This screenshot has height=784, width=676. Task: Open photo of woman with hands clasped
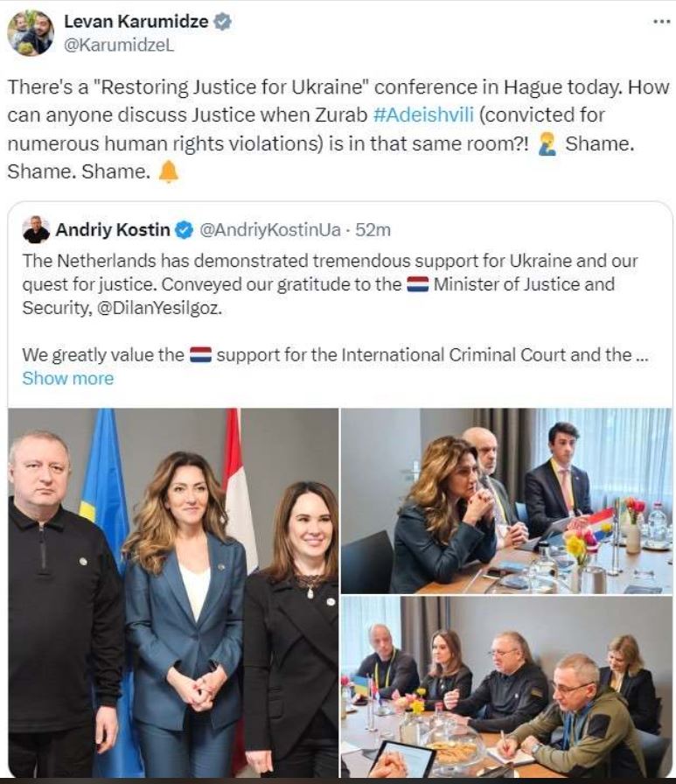(x=506, y=500)
